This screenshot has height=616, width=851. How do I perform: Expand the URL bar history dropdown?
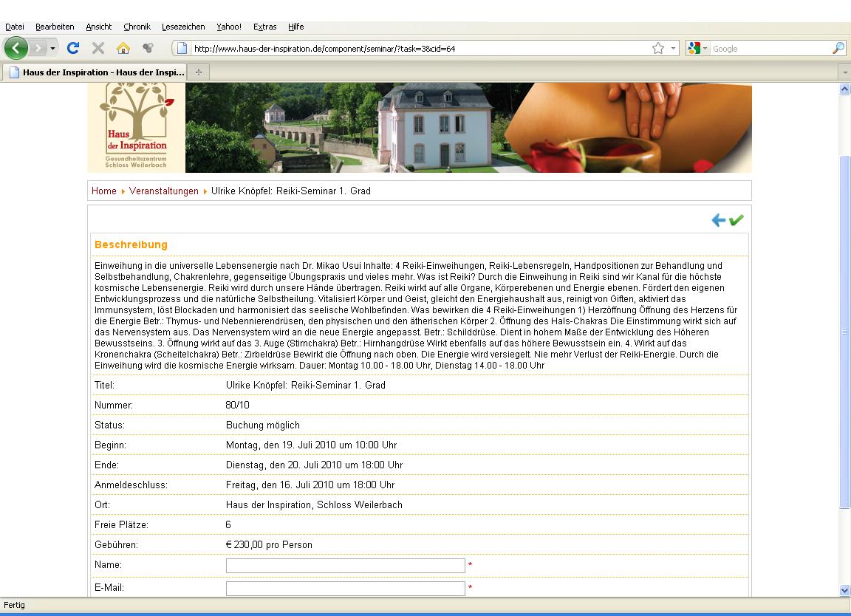674,49
